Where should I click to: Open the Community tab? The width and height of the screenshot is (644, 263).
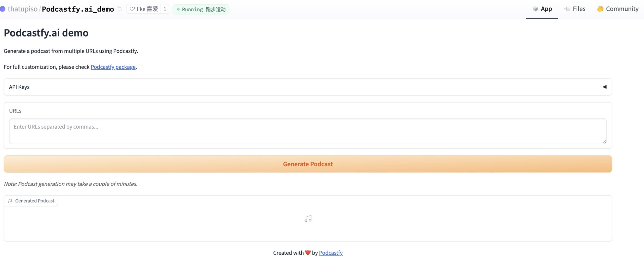tap(618, 9)
